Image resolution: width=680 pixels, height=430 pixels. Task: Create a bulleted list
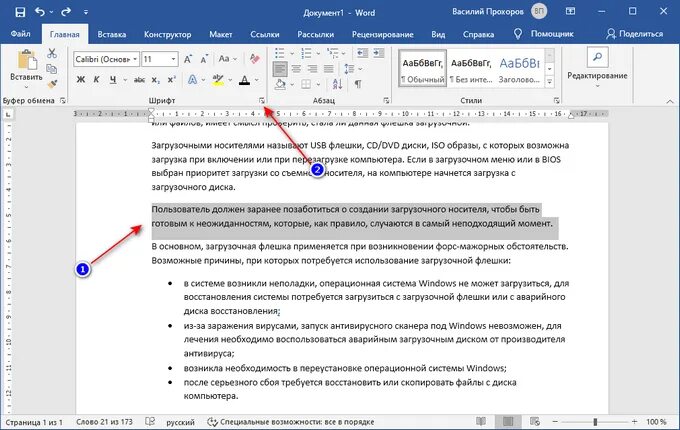280,53
